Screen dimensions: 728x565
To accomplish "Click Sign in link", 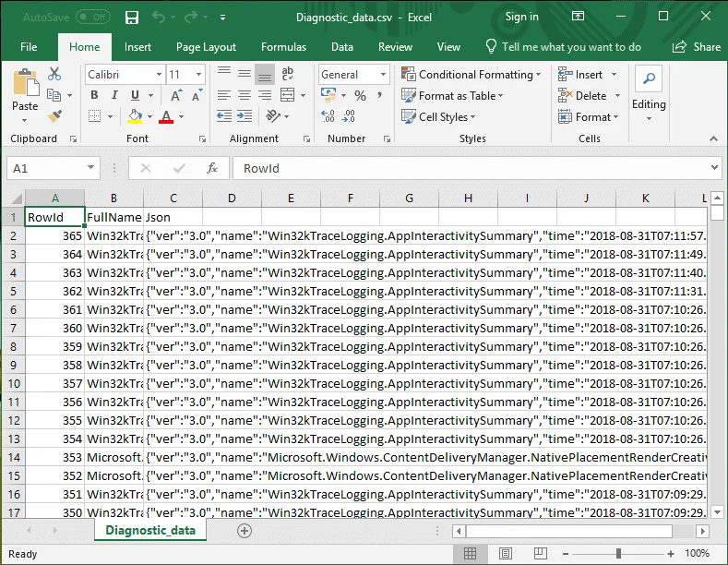I will [522, 17].
